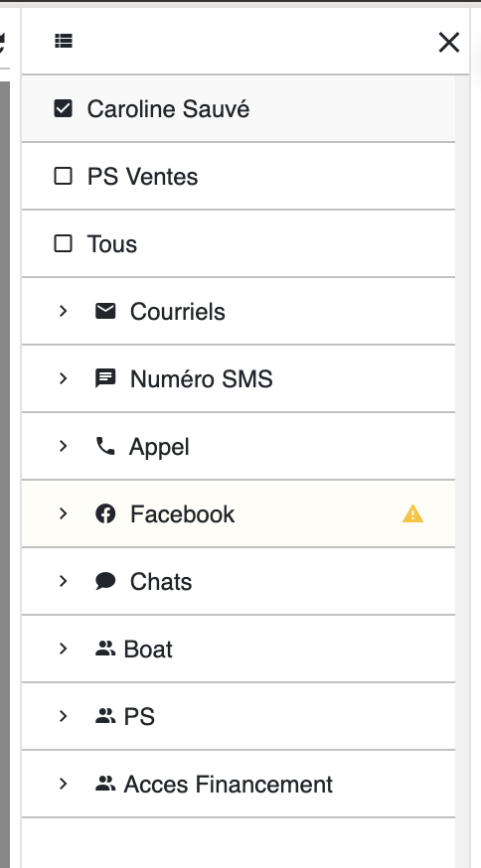Click the Boat group people icon
The width and height of the screenshot is (481, 868).
coord(105,649)
